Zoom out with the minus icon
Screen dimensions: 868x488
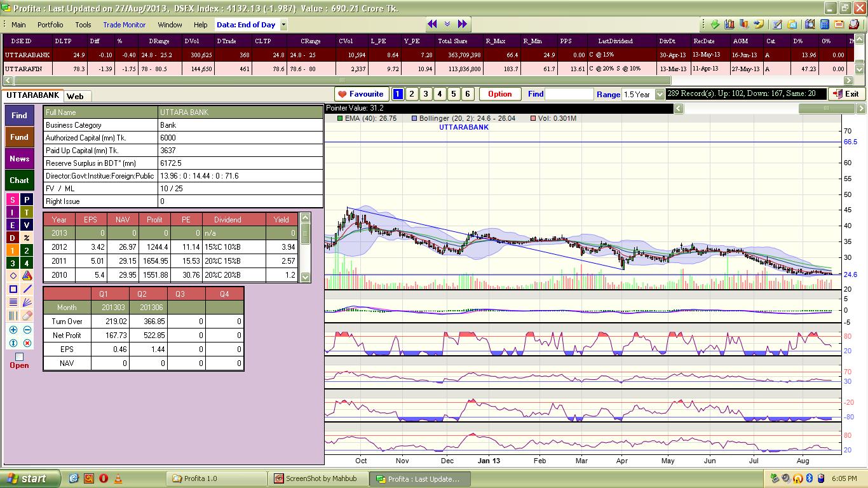pyautogui.click(x=27, y=330)
